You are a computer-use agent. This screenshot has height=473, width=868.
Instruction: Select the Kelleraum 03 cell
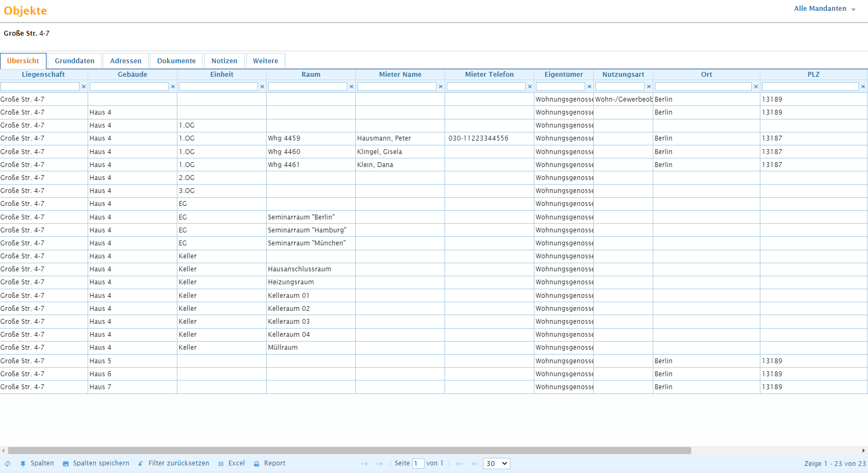coord(311,322)
